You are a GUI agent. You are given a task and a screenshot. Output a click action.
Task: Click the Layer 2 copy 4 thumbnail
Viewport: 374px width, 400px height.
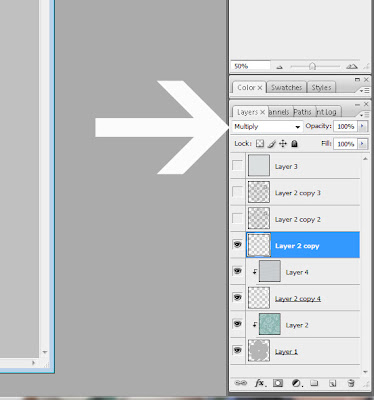259,298
